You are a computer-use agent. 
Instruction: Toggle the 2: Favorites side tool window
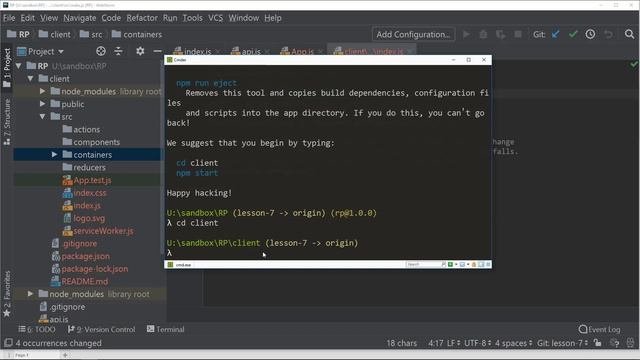coord(7,294)
